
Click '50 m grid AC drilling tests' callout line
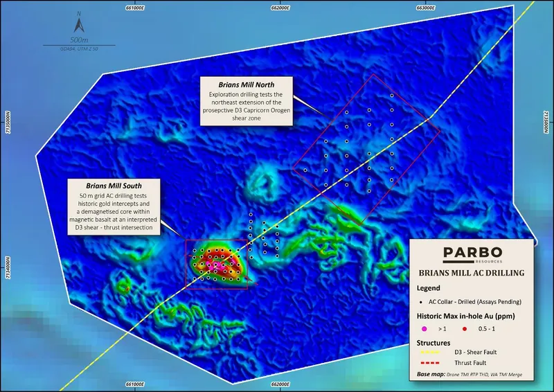[113, 196]
